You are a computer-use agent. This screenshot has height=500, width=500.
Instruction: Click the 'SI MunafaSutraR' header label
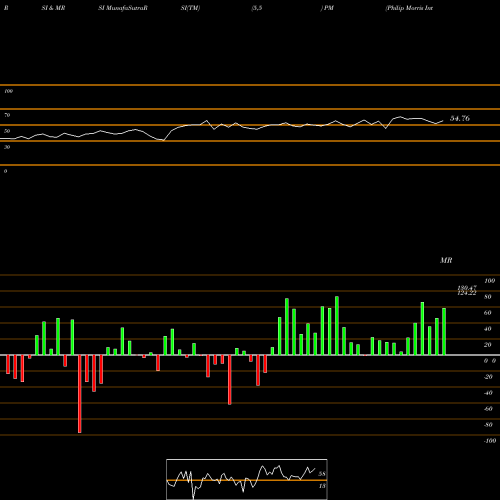pyautogui.click(x=123, y=8)
